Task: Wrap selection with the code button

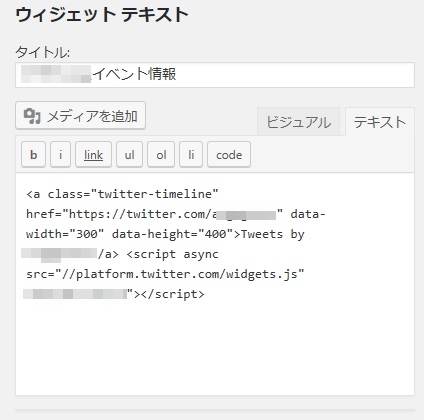Action: pos(229,155)
